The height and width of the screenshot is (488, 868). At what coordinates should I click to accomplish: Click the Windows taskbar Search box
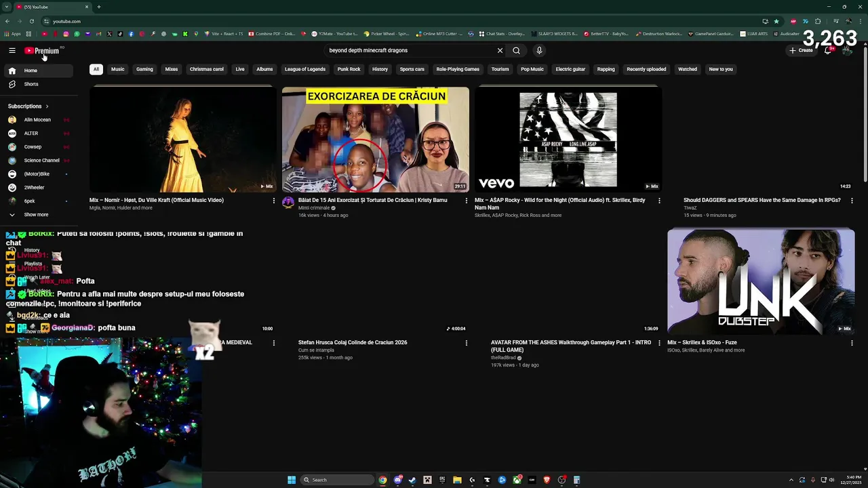[x=338, y=480]
